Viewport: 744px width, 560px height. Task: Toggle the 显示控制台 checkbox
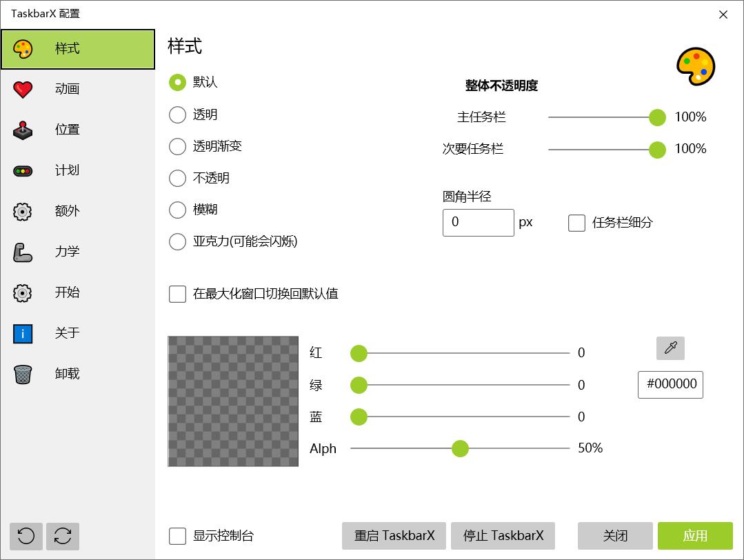(177, 537)
